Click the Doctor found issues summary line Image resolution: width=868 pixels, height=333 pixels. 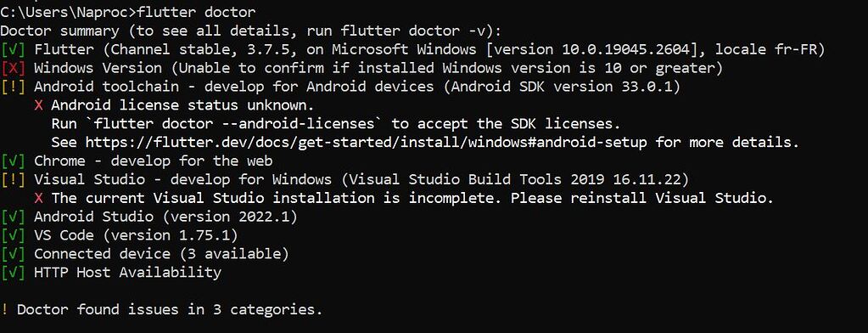162,310
